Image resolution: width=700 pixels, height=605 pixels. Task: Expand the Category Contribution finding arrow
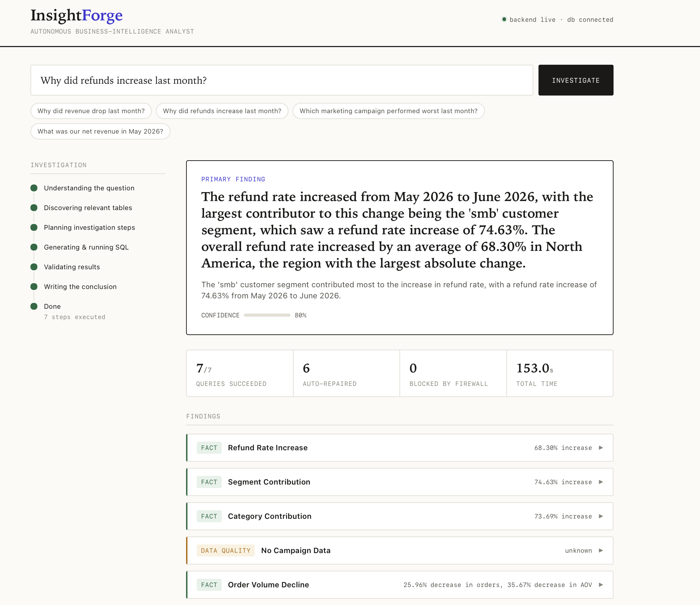click(x=601, y=516)
